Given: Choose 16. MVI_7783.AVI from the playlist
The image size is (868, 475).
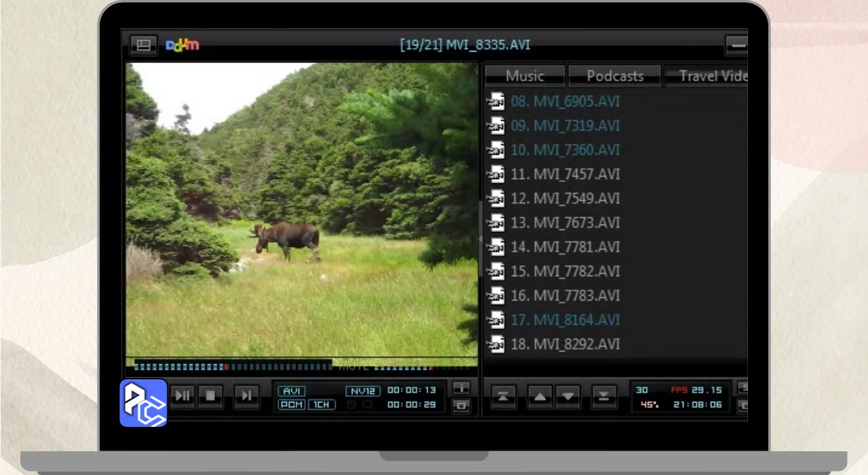Looking at the screenshot, I should point(565,296).
